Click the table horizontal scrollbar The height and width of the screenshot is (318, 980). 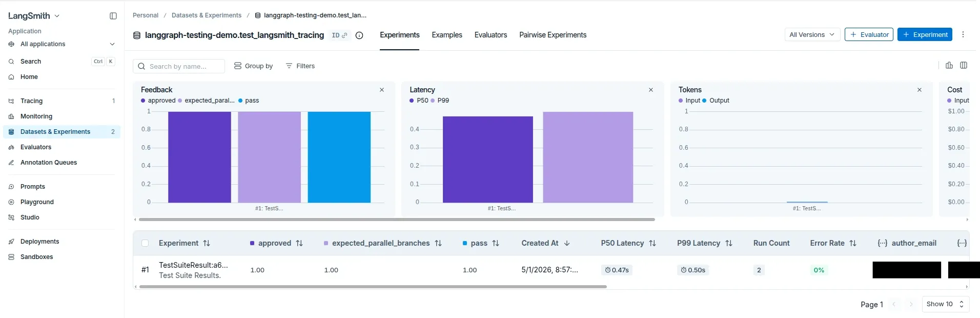373,287
